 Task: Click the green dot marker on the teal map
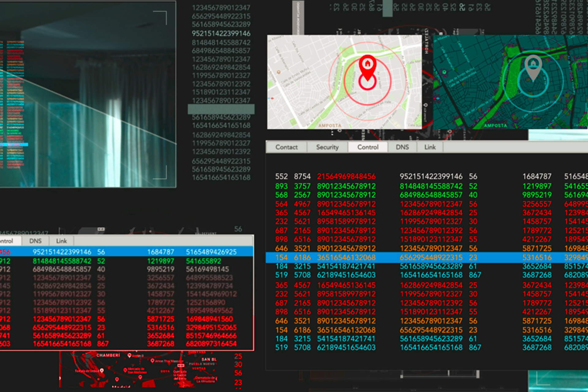[x=444, y=72]
